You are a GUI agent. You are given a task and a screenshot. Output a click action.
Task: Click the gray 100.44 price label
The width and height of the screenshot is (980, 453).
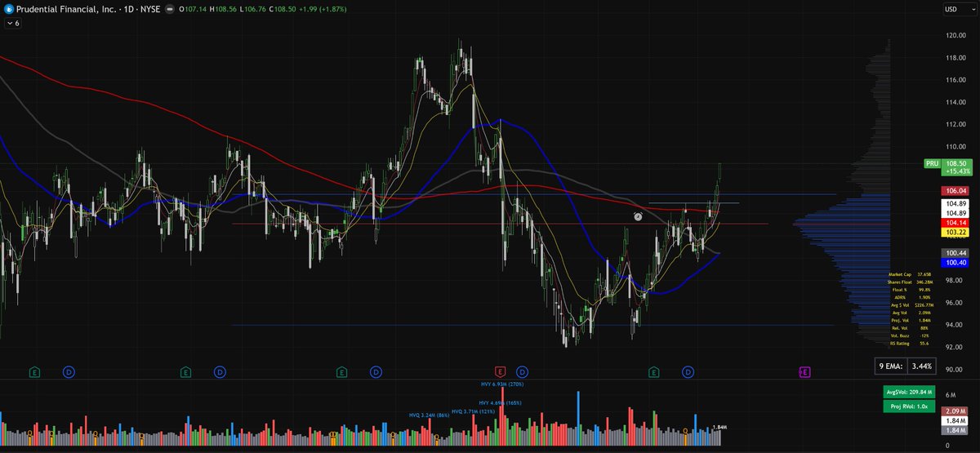(955, 253)
